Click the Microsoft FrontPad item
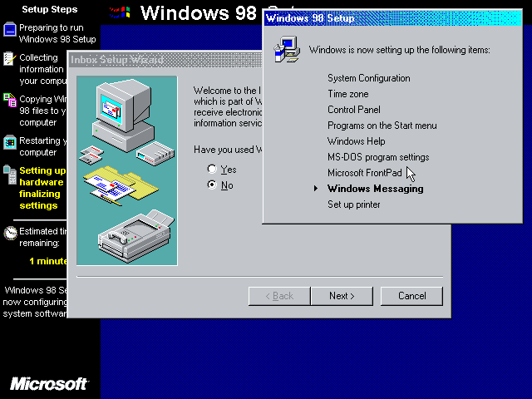Screen dimensions: 532x399 pyautogui.click(x=364, y=173)
